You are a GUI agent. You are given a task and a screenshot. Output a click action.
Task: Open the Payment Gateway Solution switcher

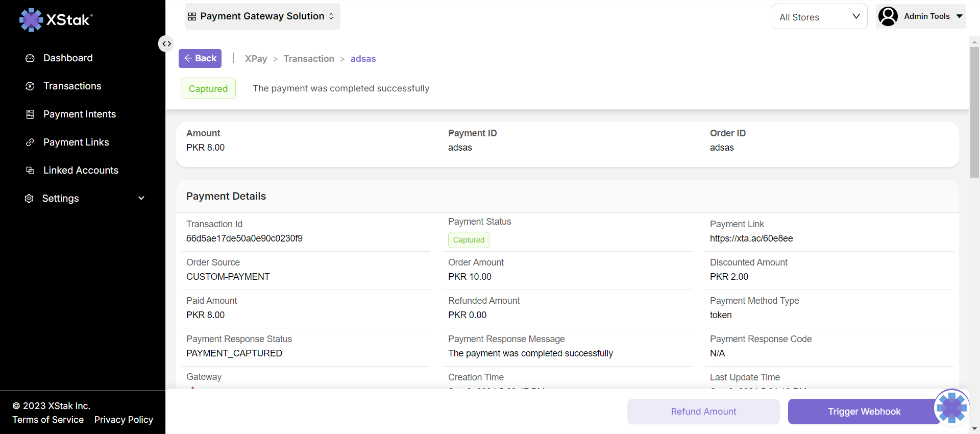[x=262, y=16]
